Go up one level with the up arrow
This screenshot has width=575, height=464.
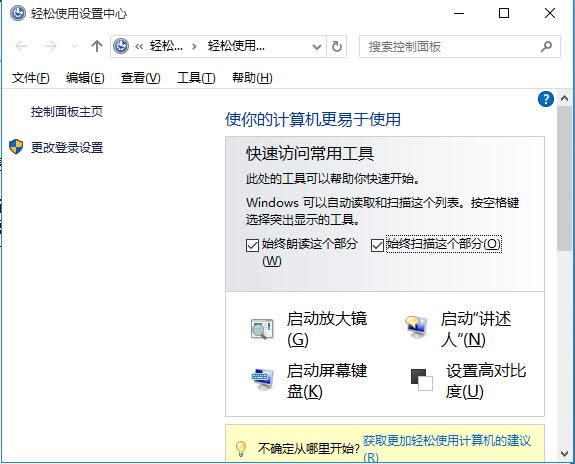point(97,46)
